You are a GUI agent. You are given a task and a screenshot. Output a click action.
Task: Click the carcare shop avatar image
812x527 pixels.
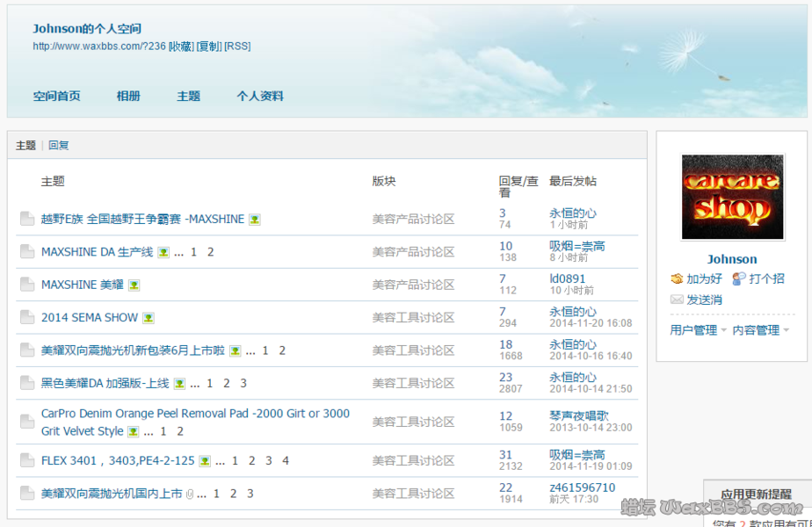coord(732,198)
